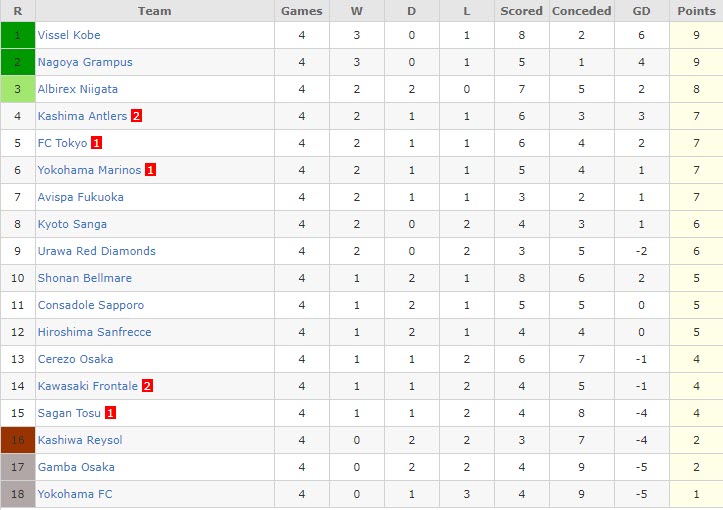The image size is (723, 510).
Task: Open the Urawa Red Diamonds link
Action: pyautogui.click(x=97, y=251)
